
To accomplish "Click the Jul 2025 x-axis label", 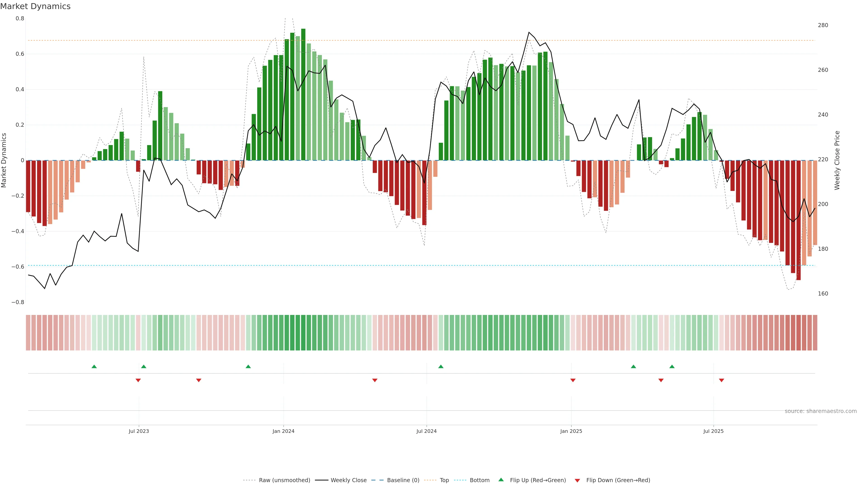I will tap(713, 431).
